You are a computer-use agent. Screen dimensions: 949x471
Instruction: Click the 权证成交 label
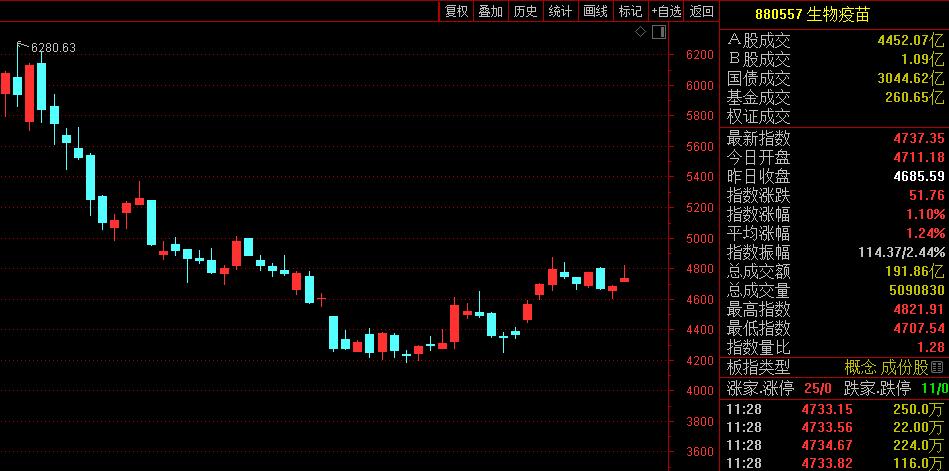click(x=758, y=116)
